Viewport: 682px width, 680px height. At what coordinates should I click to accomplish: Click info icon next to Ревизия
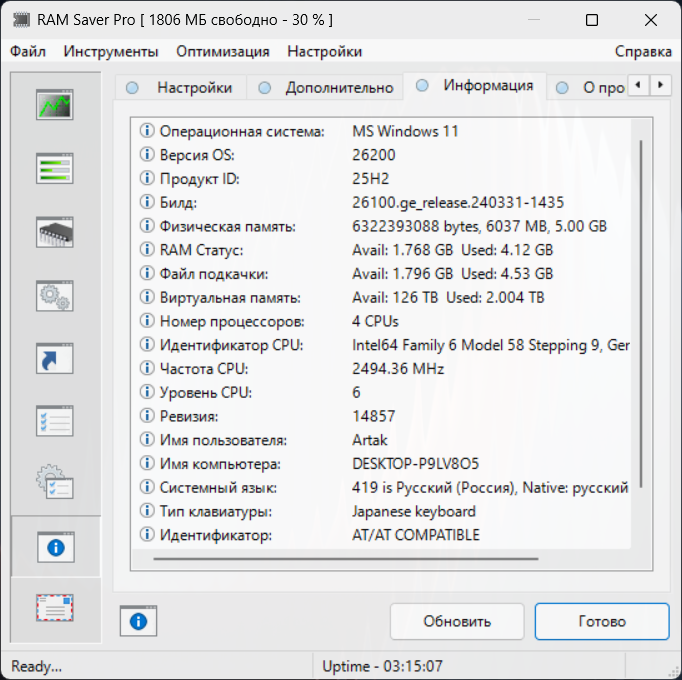147,415
